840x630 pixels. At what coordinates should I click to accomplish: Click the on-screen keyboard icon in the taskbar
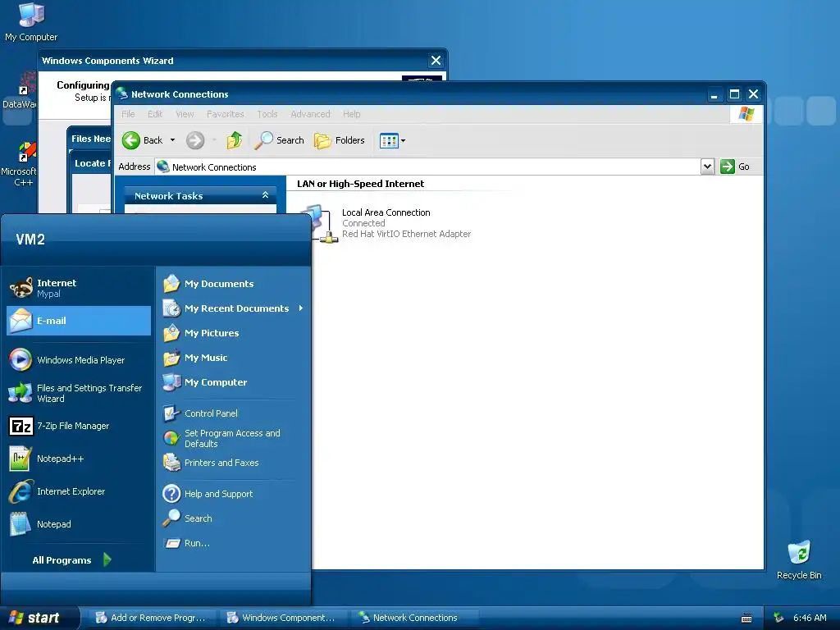746,619
